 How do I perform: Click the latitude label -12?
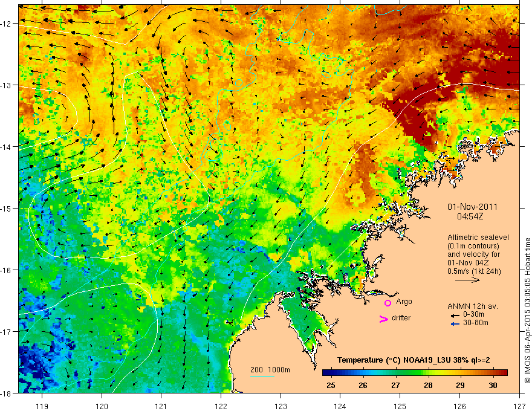coord(6,24)
